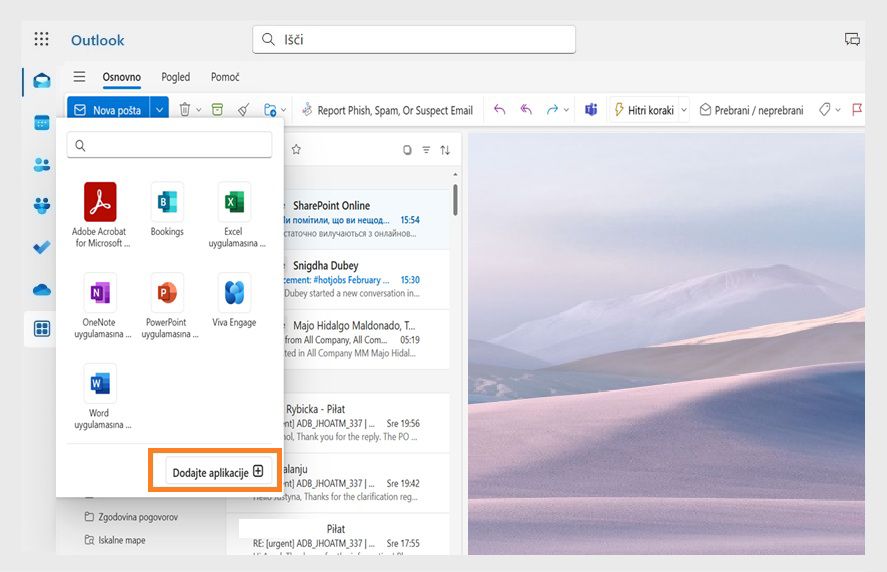The width and height of the screenshot is (887, 572).
Task: Click Report Phish, Spam, Or Suspect Email
Action: (387, 110)
